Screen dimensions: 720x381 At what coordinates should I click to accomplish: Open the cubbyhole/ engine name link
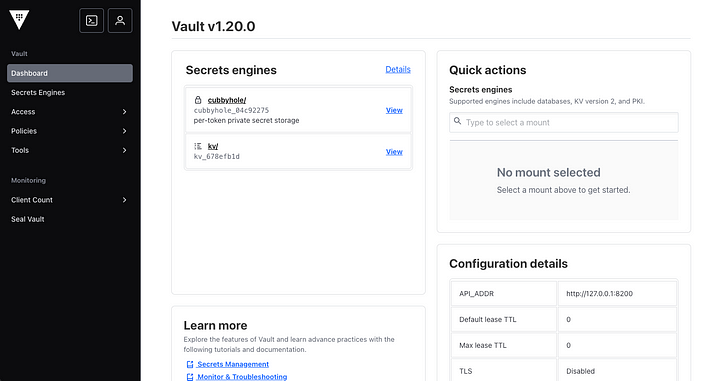pos(227,100)
